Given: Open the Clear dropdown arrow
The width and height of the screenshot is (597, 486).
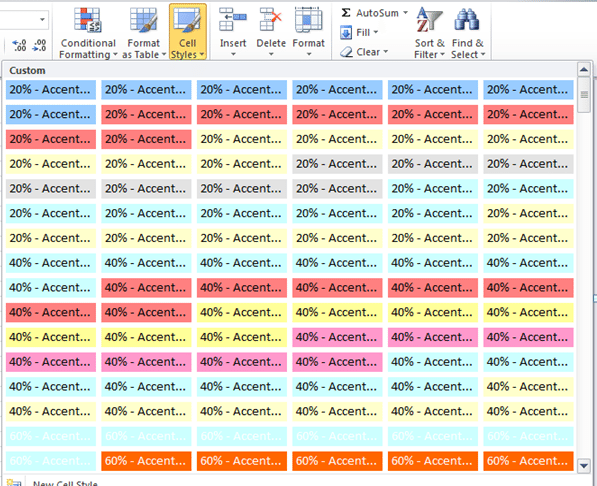Looking at the screenshot, I should [x=385, y=51].
